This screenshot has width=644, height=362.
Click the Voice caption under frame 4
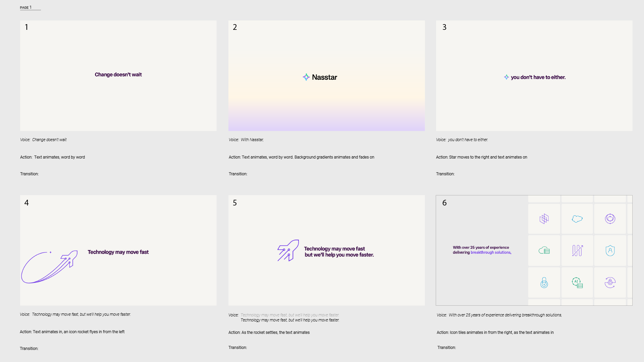75,314
